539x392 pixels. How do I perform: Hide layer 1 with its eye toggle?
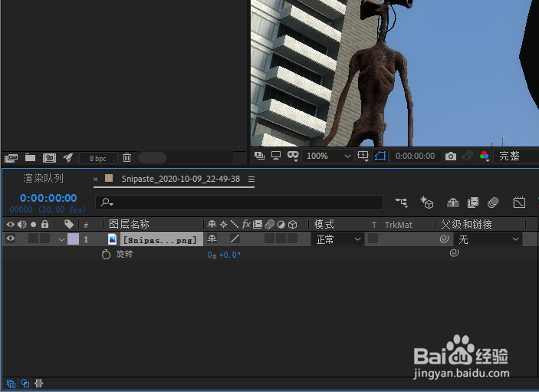11,239
